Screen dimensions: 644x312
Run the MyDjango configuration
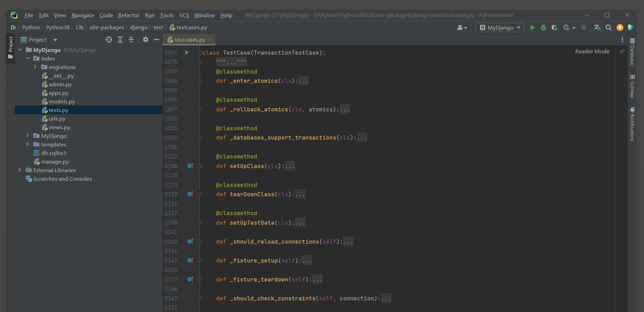532,27
